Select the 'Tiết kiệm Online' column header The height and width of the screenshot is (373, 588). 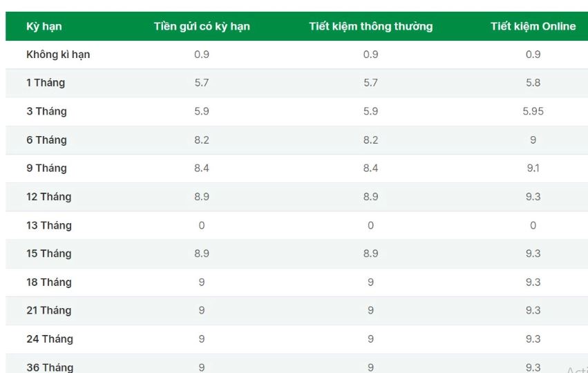(533, 26)
